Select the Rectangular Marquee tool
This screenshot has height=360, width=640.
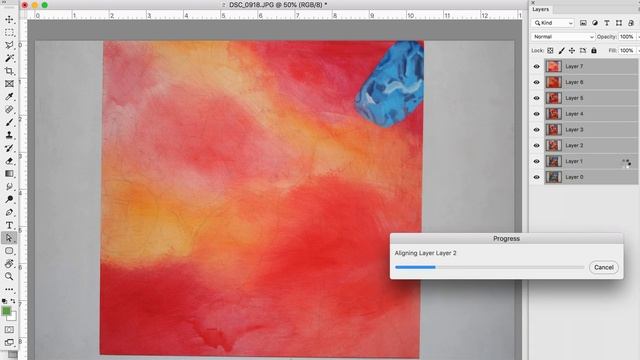(x=9, y=32)
